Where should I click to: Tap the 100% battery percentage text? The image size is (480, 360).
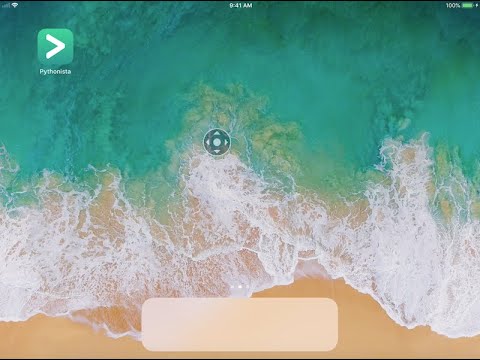(x=453, y=5)
